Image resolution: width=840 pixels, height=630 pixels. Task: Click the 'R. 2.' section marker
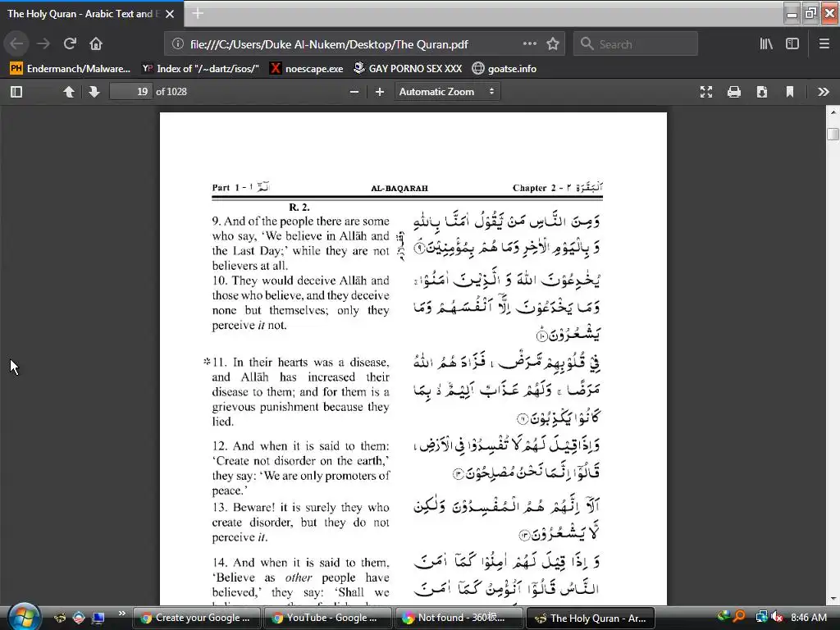tap(299, 208)
